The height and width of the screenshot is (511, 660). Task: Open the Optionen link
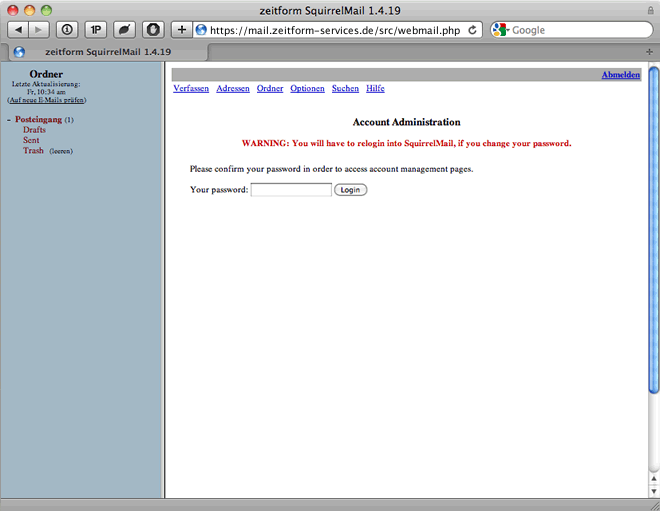pos(307,88)
